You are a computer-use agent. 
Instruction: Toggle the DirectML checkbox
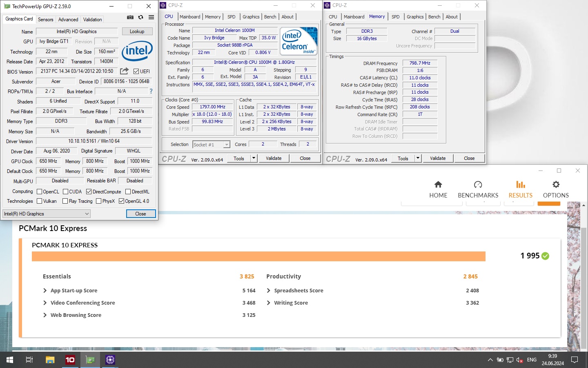(x=128, y=191)
